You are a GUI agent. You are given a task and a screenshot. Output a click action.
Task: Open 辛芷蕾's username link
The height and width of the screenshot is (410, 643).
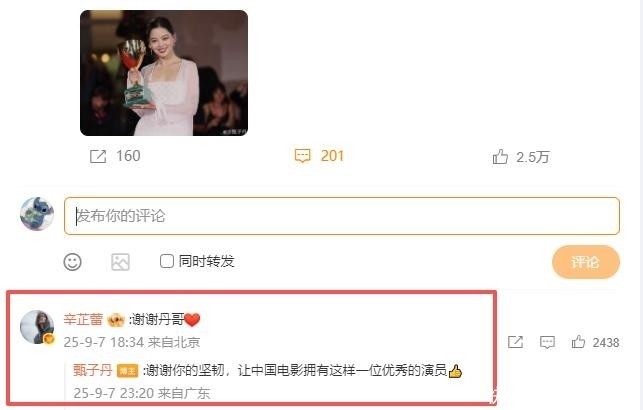pyautogui.click(x=83, y=319)
